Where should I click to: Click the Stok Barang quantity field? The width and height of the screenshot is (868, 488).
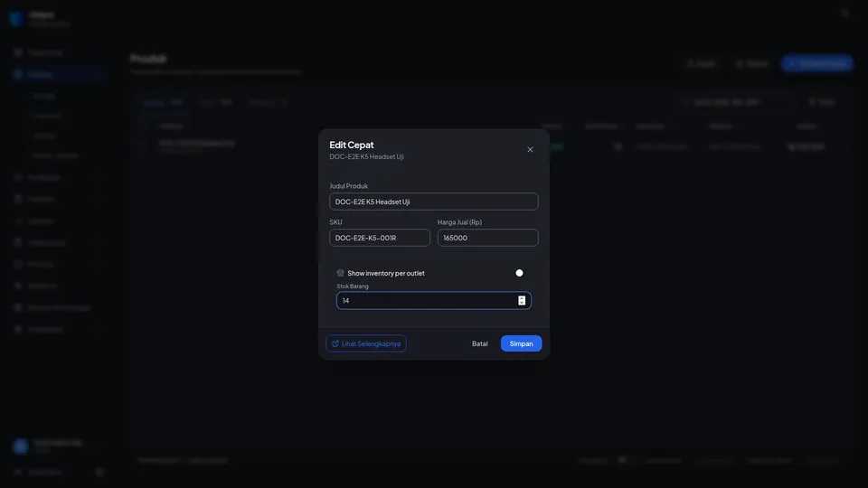(x=433, y=300)
